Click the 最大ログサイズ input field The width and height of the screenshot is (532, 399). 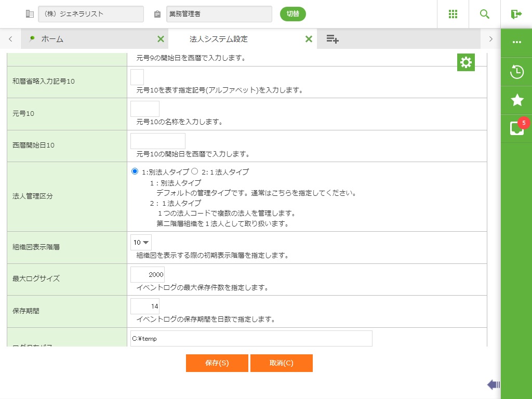(x=148, y=274)
